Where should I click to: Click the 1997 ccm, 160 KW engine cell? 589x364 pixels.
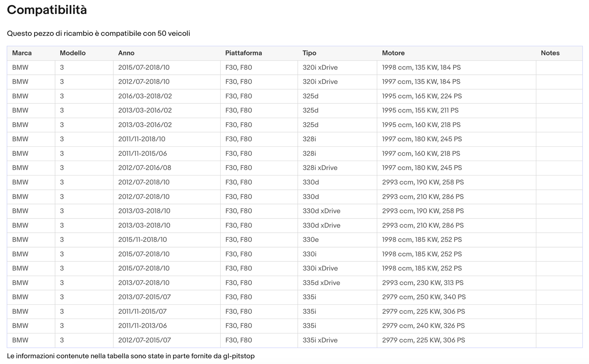click(421, 153)
